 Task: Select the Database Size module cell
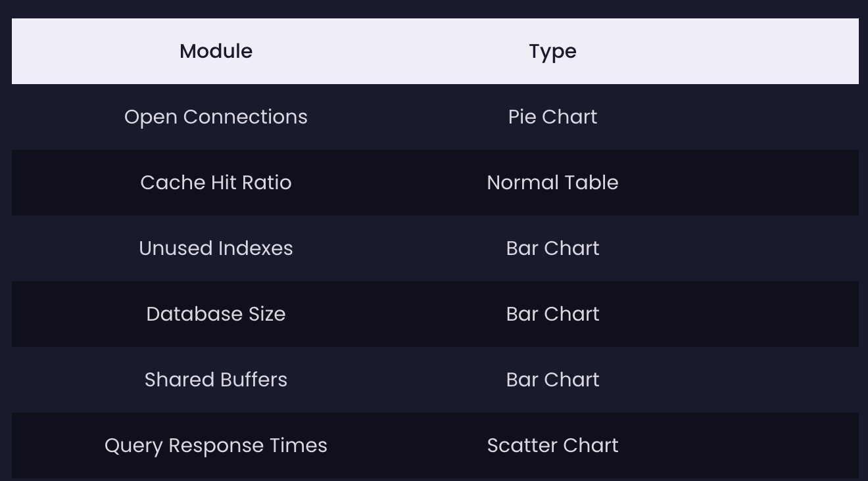pos(216,314)
